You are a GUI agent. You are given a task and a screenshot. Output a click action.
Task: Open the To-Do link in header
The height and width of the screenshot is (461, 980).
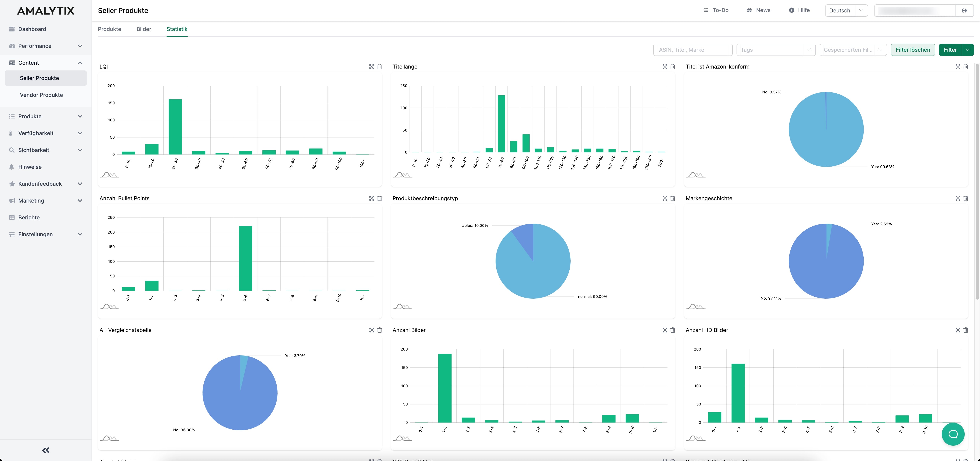716,10
